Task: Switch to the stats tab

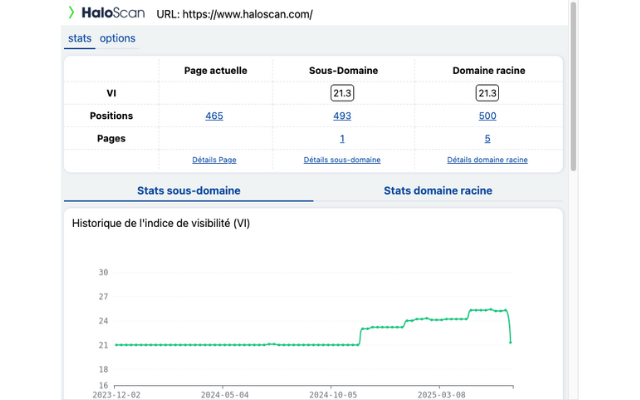Action: (79, 39)
